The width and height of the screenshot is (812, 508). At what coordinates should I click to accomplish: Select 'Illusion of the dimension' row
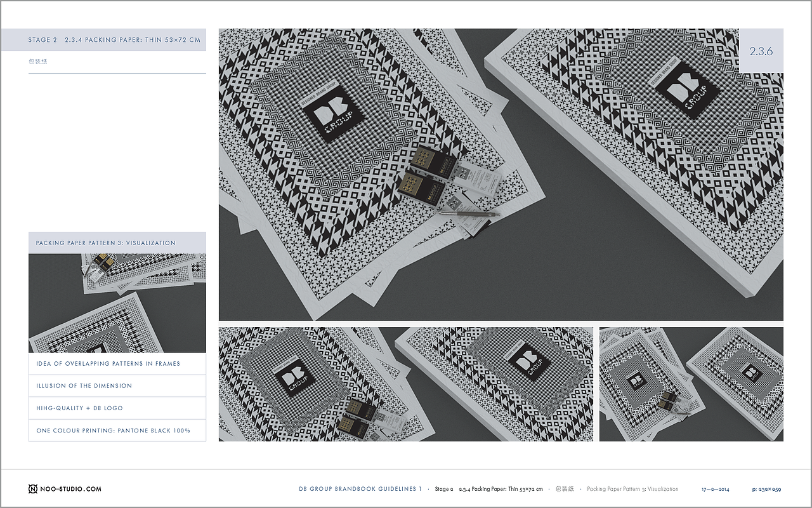117,386
